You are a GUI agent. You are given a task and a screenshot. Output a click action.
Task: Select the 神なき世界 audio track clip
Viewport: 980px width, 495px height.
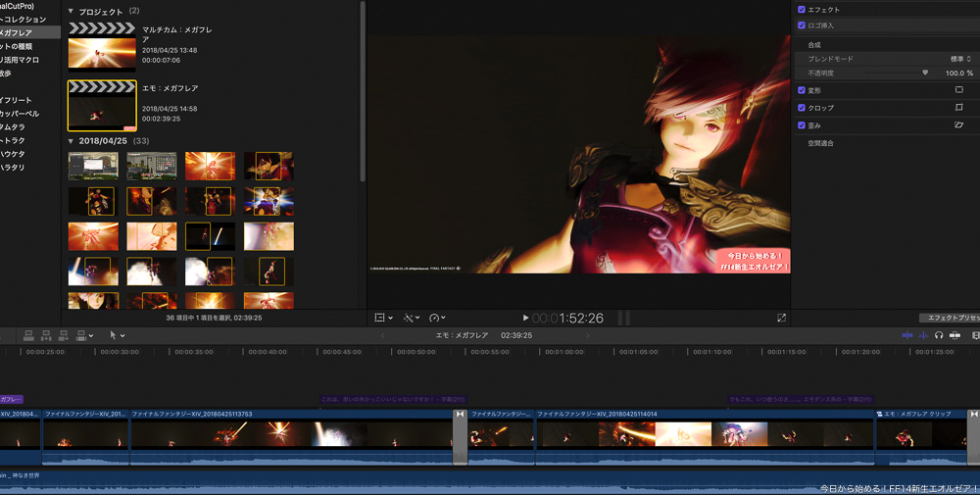click(490, 482)
